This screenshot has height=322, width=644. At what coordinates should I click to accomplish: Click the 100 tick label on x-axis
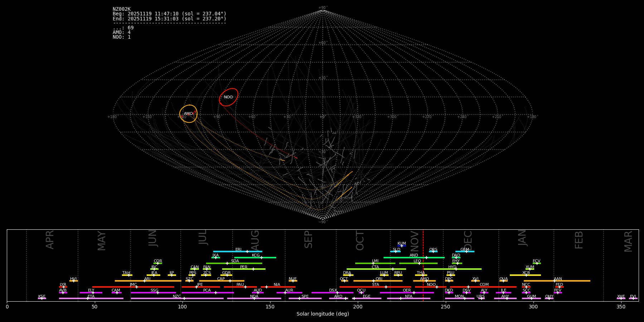tap(182, 307)
